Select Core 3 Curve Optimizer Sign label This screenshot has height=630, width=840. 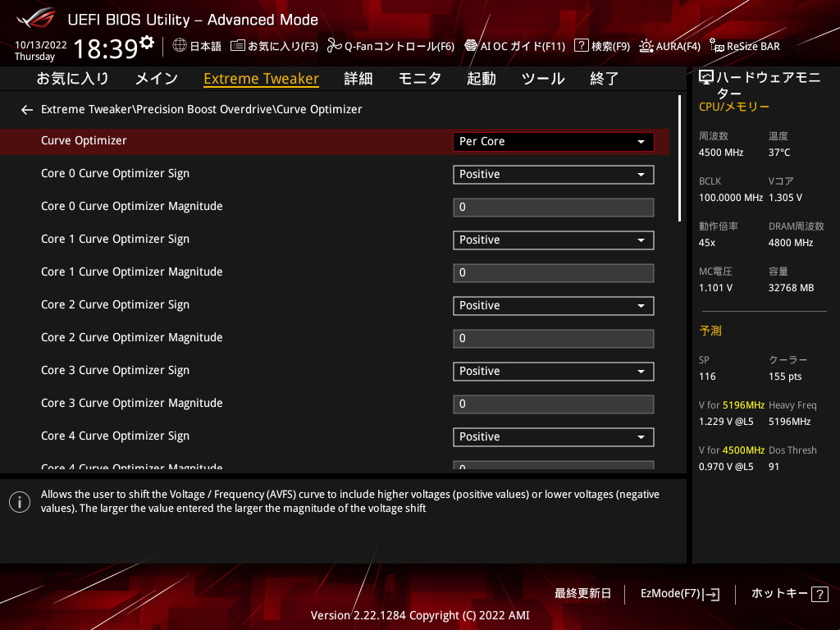(x=115, y=371)
